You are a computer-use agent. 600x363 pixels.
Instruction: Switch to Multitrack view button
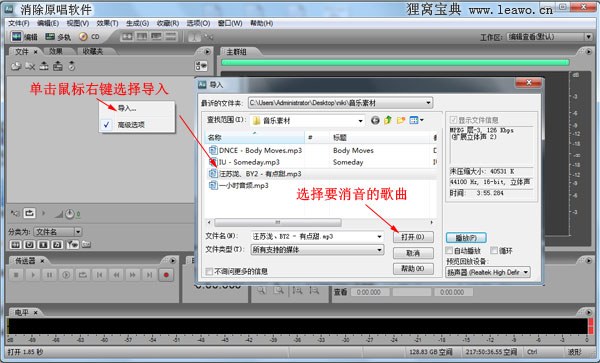click(58, 37)
